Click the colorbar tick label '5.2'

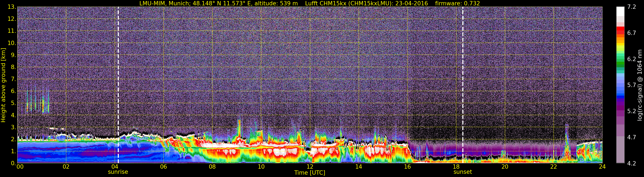point(632,111)
